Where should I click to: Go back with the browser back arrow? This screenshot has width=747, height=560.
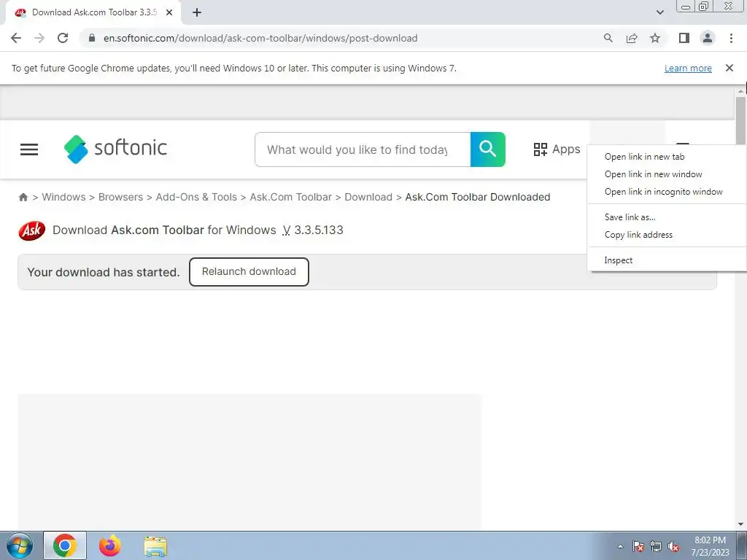tap(16, 38)
